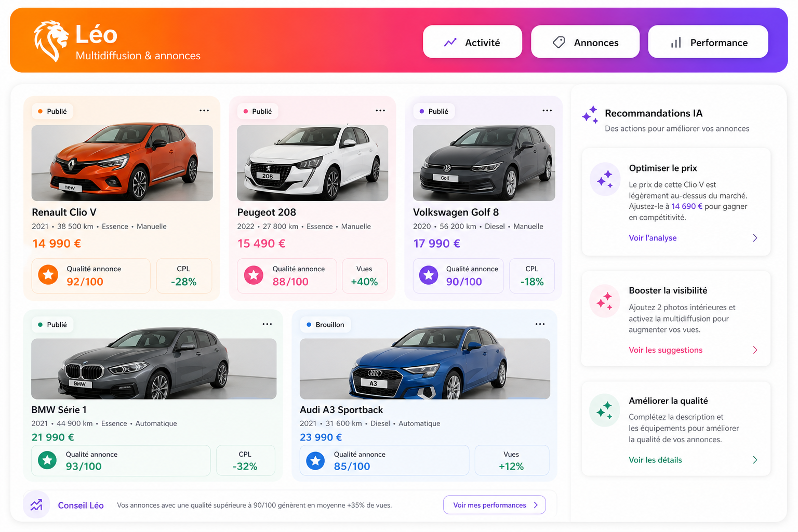Click the 88/100 quality score
Screen dimensions: 798x532
(290, 282)
